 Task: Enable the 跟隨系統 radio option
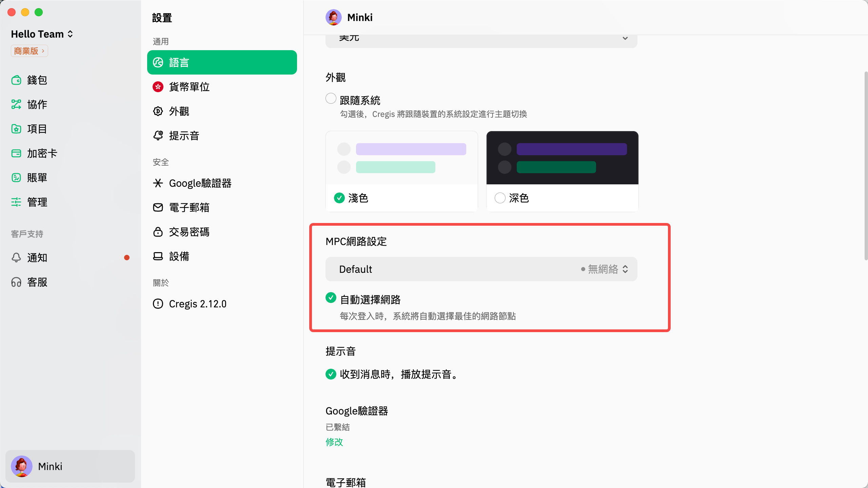click(x=331, y=99)
